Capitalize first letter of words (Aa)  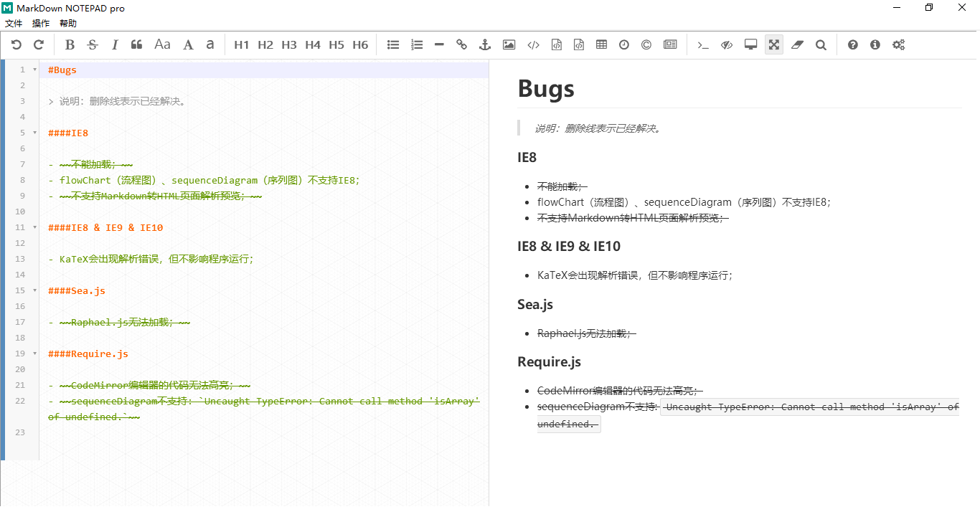(163, 44)
